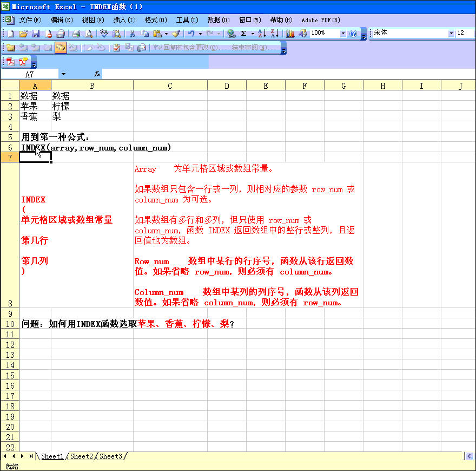
Task: Open the Chart Wizard icon
Action: pyautogui.click(x=291, y=34)
